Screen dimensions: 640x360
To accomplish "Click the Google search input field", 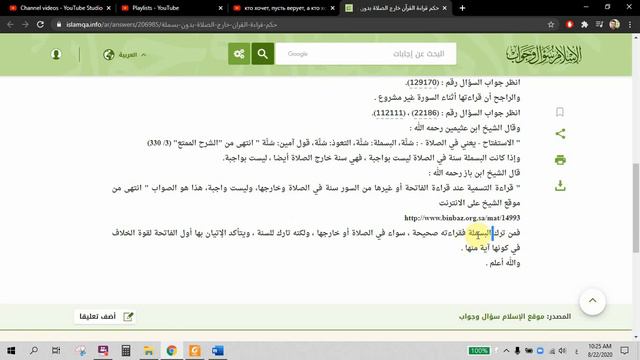I will (x=365, y=54).
